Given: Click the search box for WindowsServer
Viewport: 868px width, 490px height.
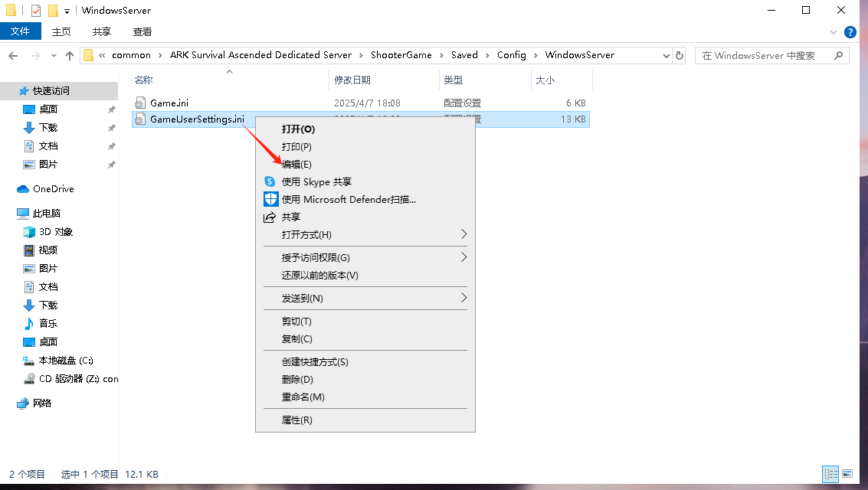Looking at the screenshot, I should pyautogui.click(x=771, y=55).
